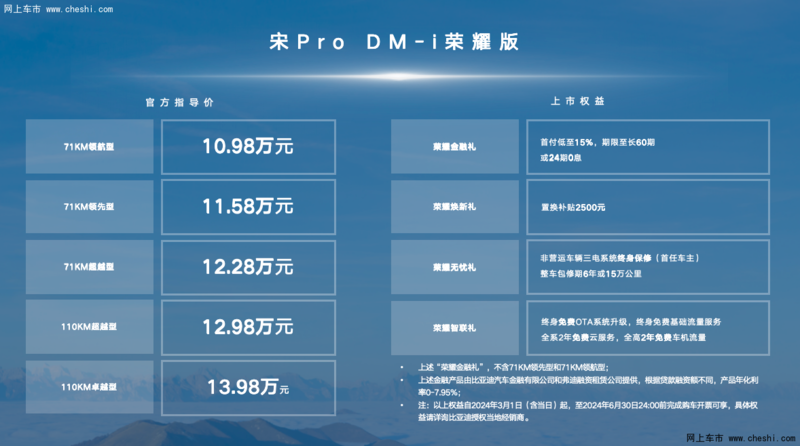
Task: Click the 110KM超越型 trim label
Action: click(89, 327)
